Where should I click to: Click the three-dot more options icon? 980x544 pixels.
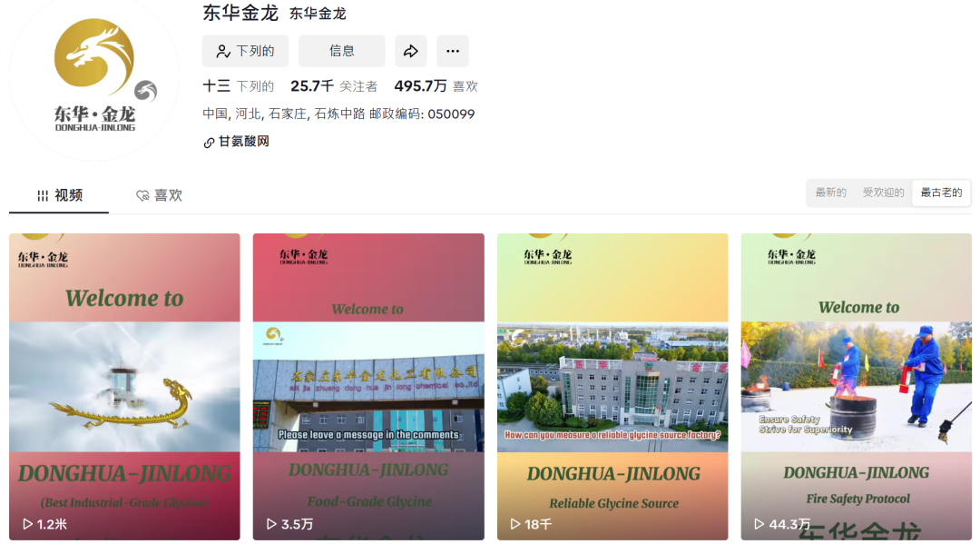pyautogui.click(x=452, y=51)
